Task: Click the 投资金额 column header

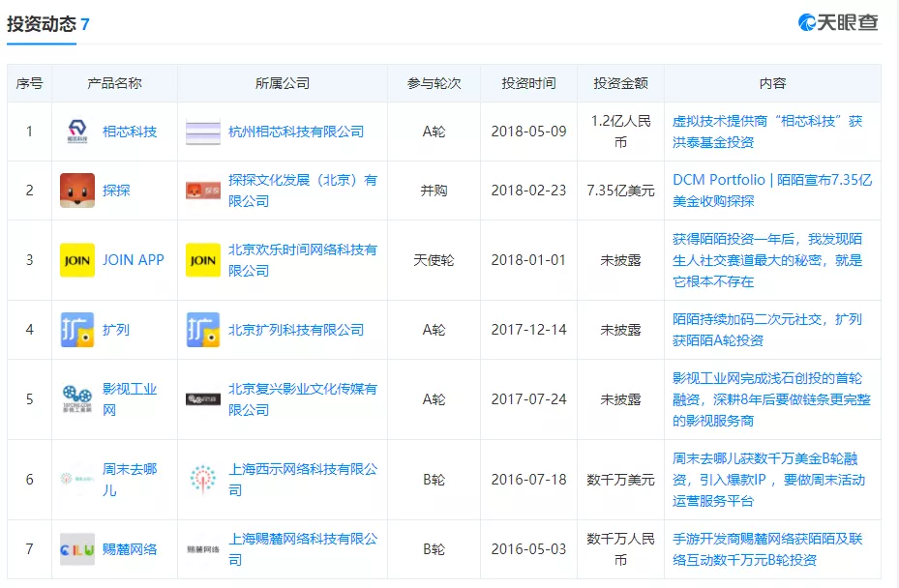Action: 620,83
